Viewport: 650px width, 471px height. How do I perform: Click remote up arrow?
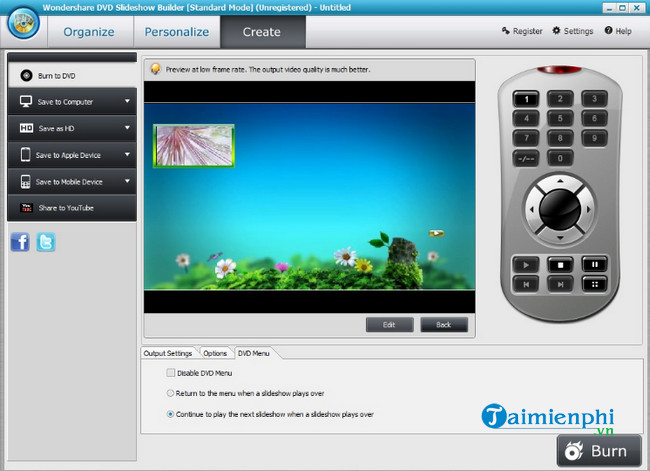(560, 181)
